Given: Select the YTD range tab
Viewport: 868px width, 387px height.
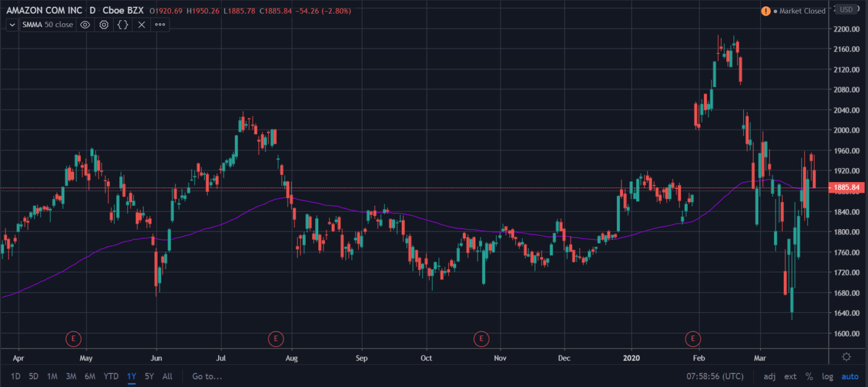Looking at the screenshot, I should (111, 376).
